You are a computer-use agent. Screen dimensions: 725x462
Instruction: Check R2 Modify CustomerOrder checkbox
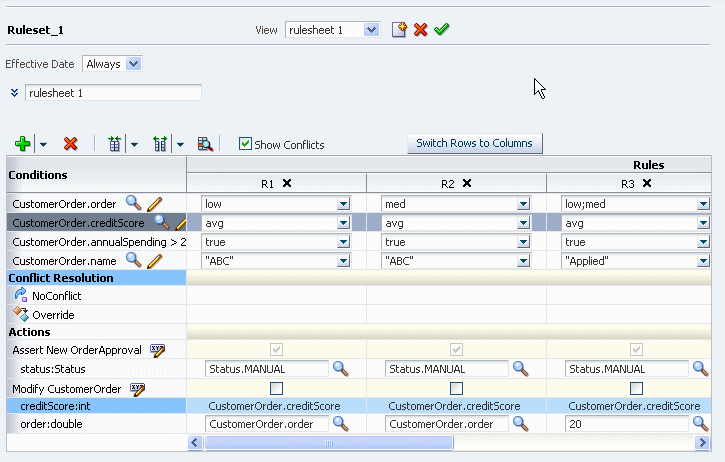[x=456, y=388]
